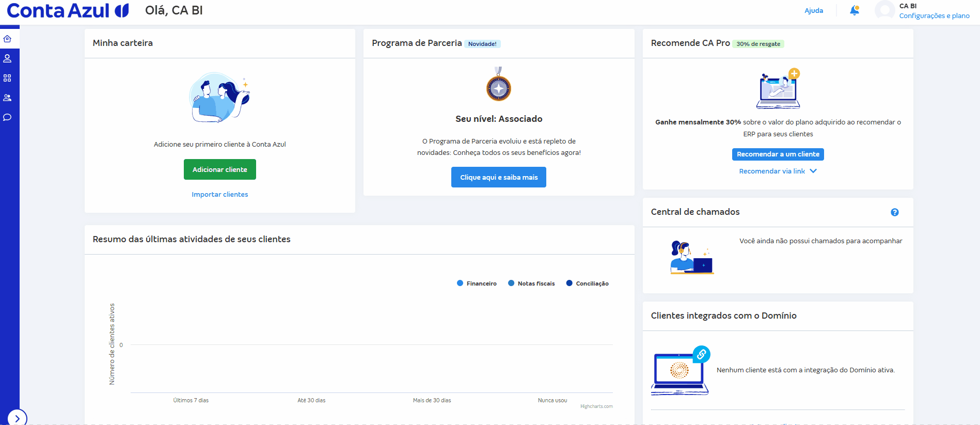The height and width of the screenshot is (425, 980).
Task: Click the CA BI account name
Action: coord(908,6)
